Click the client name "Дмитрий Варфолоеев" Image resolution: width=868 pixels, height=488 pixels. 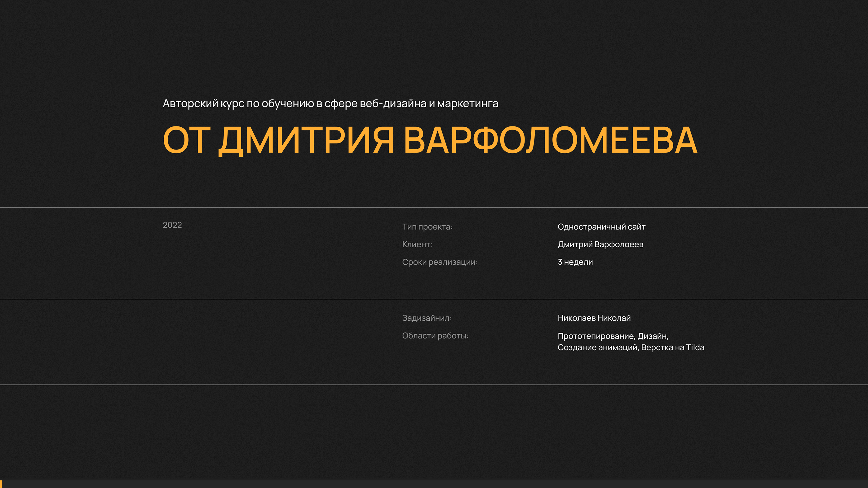(x=600, y=244)
